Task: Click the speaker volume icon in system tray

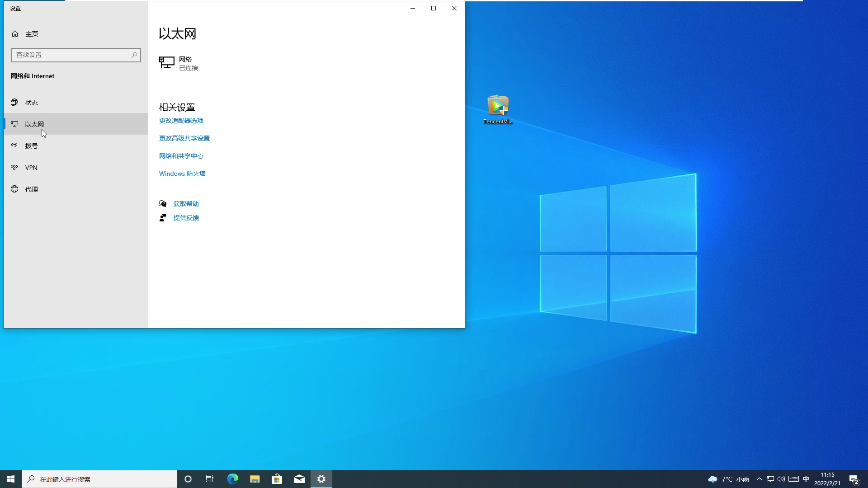Action: [x=781, y=479]
